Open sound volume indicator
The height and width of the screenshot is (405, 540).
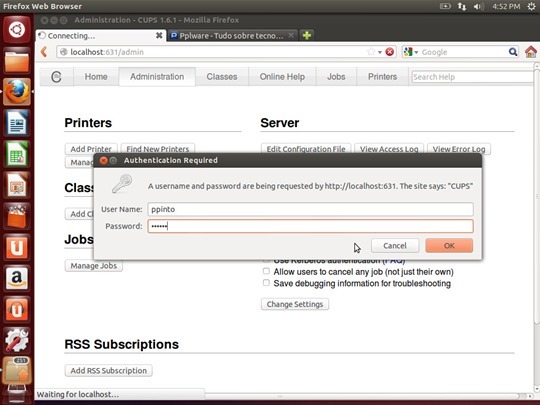[478, 6]
